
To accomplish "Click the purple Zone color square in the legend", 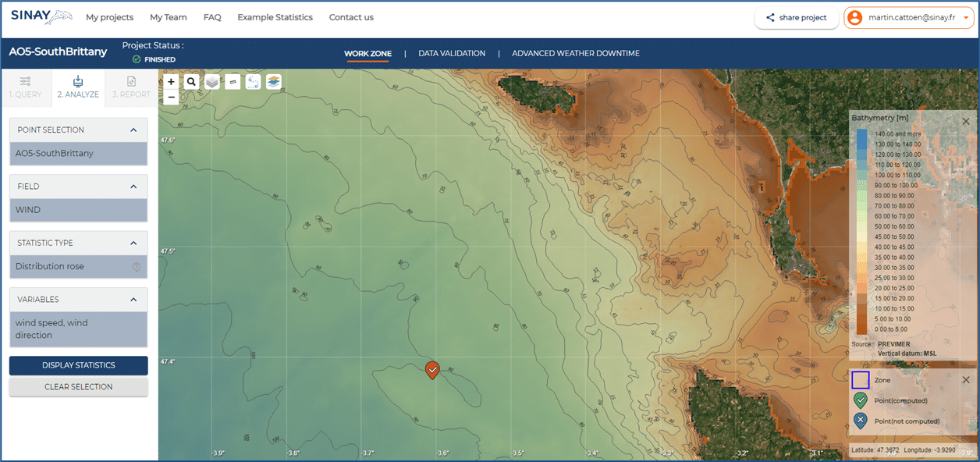I will (861, 379).
